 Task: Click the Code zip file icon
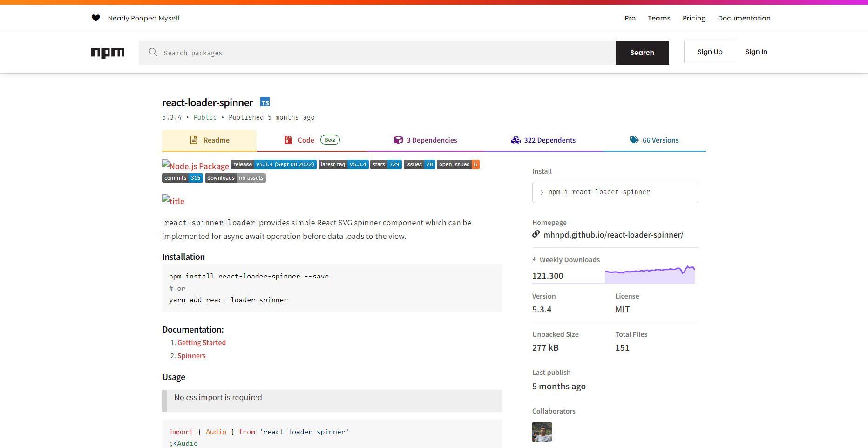pyautogui.click(x=288, y=140)
